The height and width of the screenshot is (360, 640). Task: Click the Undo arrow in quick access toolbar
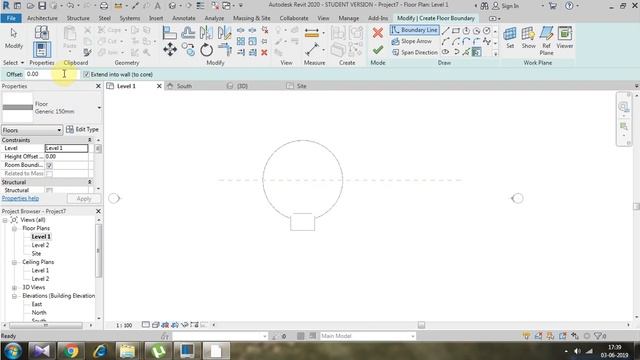click(x=70, y=6)
